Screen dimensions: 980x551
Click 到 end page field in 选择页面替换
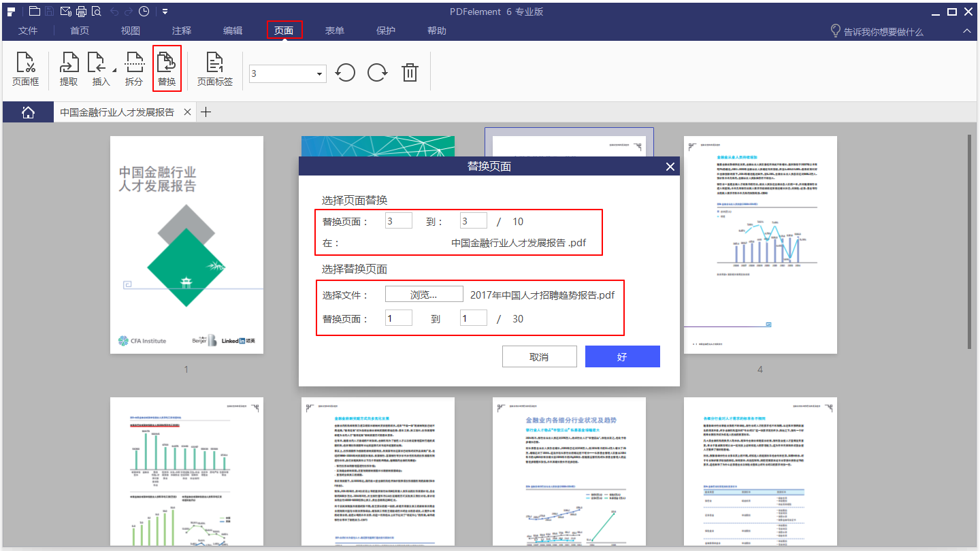point(474,221)
